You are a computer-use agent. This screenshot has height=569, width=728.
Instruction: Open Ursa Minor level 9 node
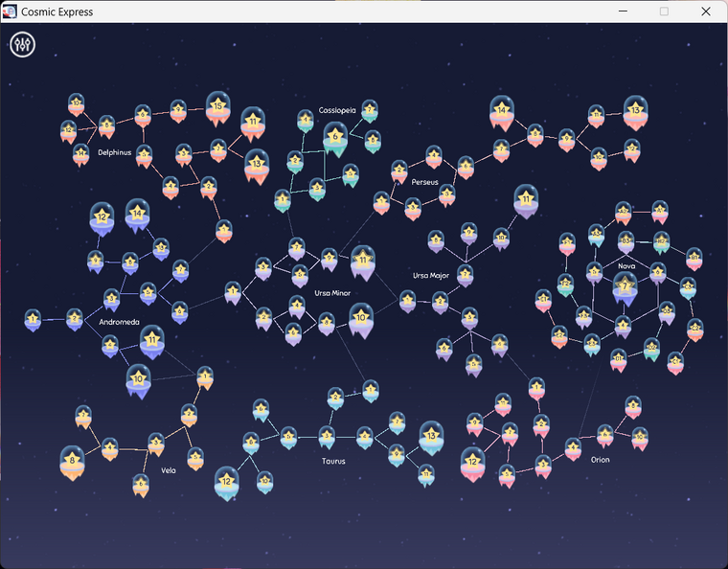tap(329, 260)
